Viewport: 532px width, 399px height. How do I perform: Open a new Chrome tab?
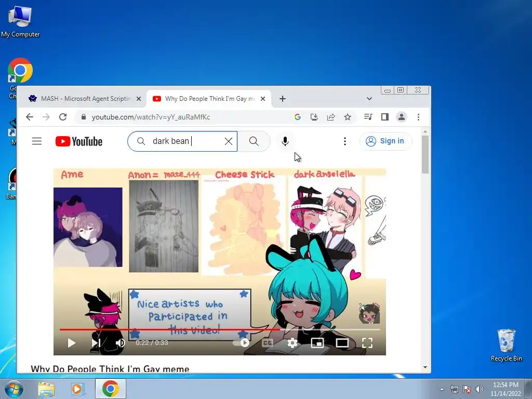pyautogui.click(x=282, y=99)
